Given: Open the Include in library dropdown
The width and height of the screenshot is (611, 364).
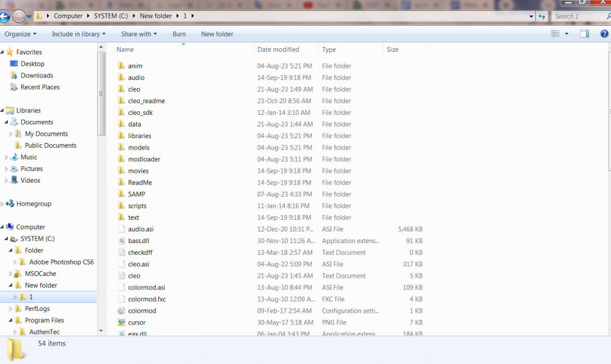Looking at the screenshot, I should (79, 34).
